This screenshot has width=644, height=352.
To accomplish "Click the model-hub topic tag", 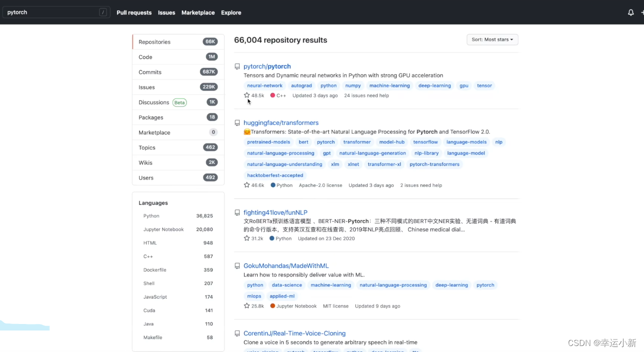I will (x=392, y=142).
